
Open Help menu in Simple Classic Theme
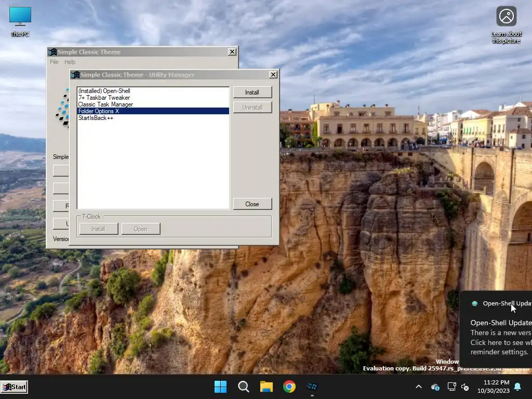pos(70,62)
